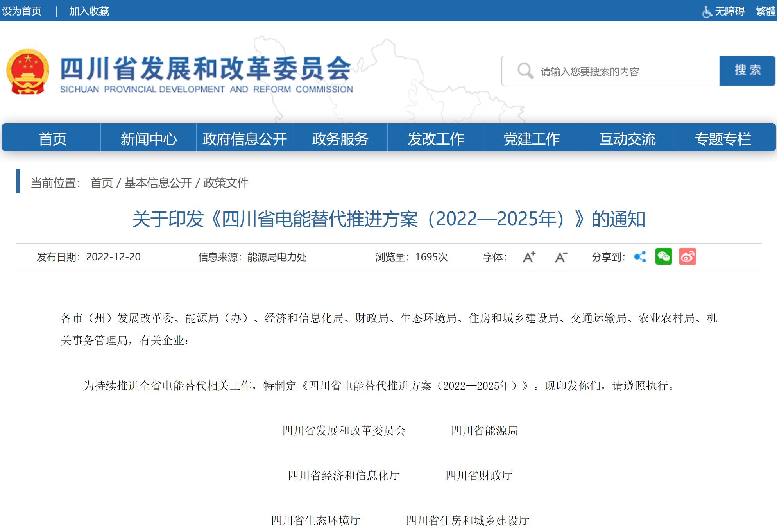Go to 首页 in breadcrumb
The image size is (777, 532).
pyautogui.click(x=102, y=183)
